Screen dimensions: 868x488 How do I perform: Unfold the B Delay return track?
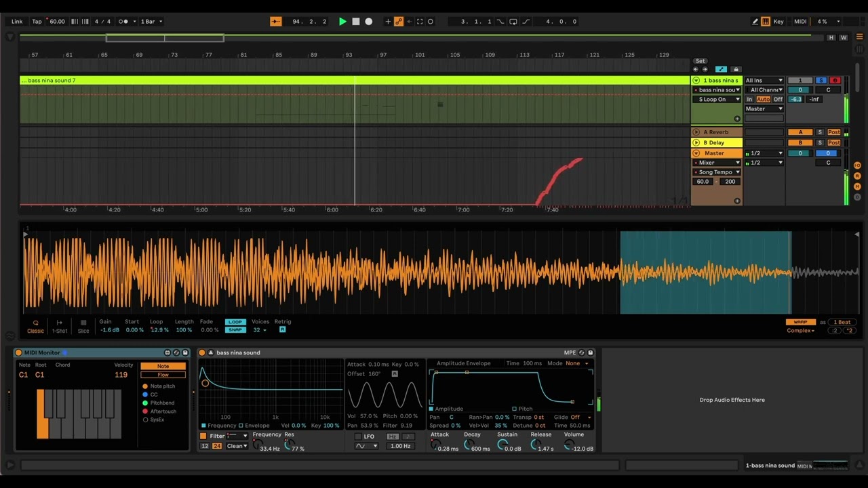(696, 142)
